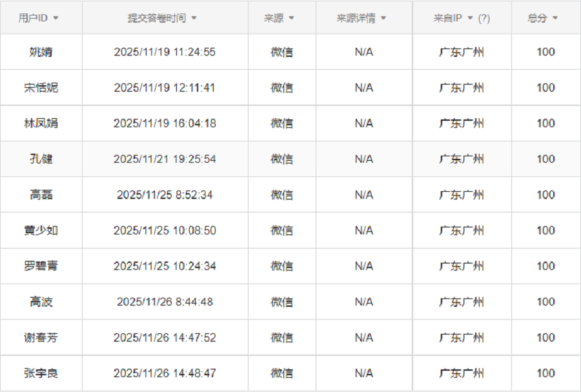581x392 pixels.
Task: Click the 总分 column header label
Action: [x=538, y=18]
